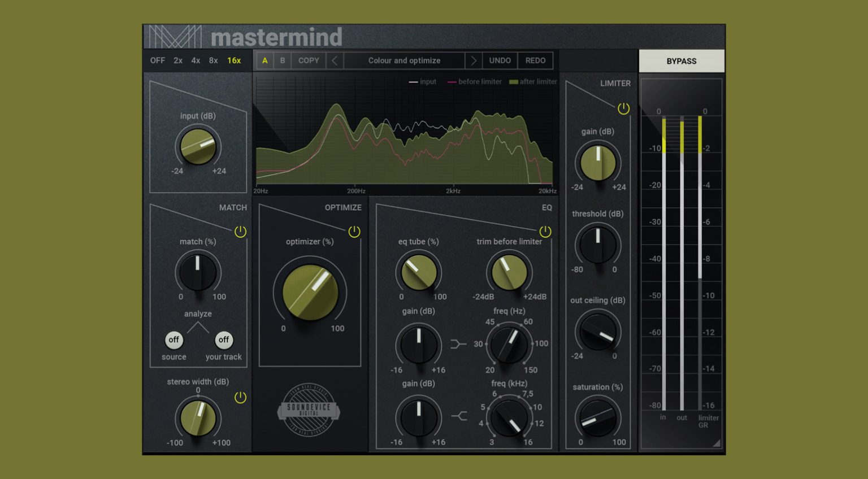Screen dimensions: 868x479
Task: Toggle the stereo width power icon
Action: (240, 398)
